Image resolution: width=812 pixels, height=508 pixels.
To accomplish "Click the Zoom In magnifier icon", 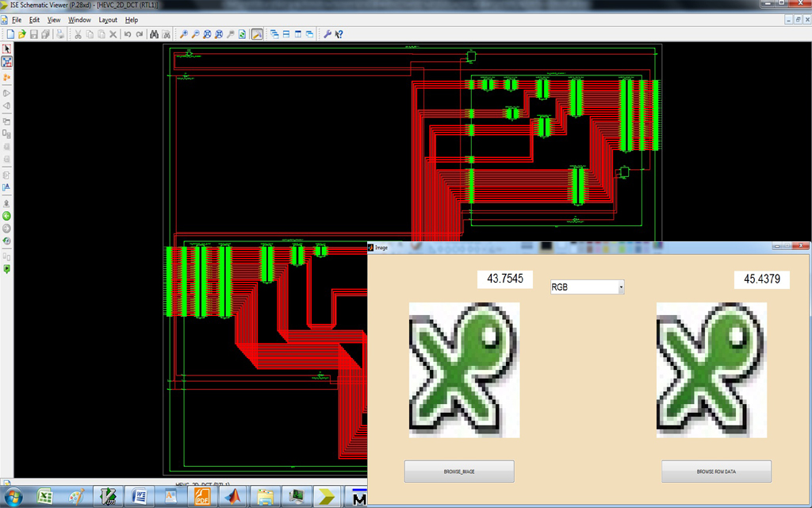I will [x=183, y=34].
